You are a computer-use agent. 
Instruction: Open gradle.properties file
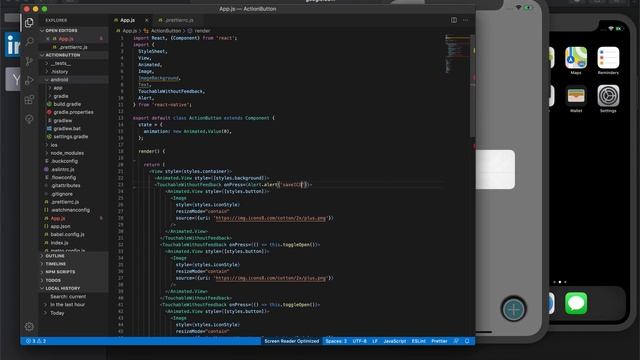pyautogui.click(x=73, y=112)
